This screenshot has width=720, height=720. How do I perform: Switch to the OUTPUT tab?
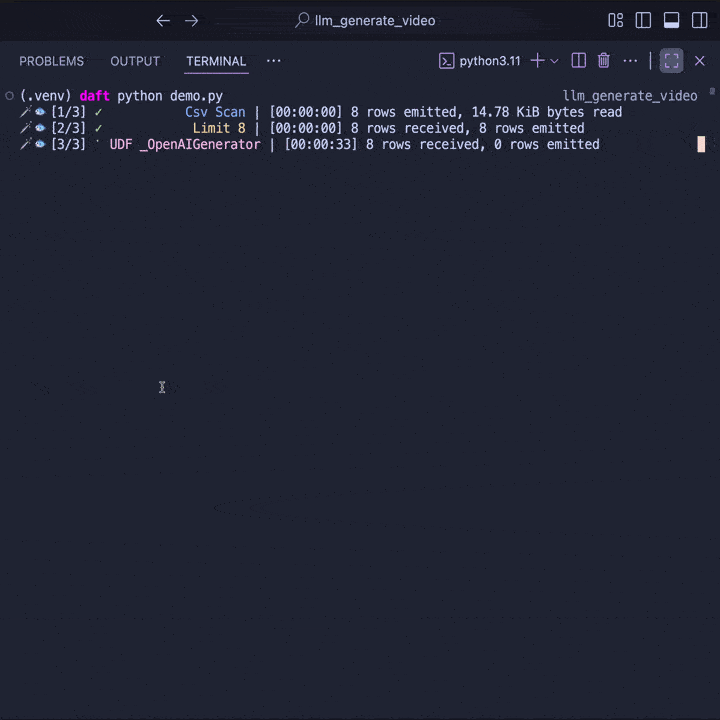click(135, 61)
